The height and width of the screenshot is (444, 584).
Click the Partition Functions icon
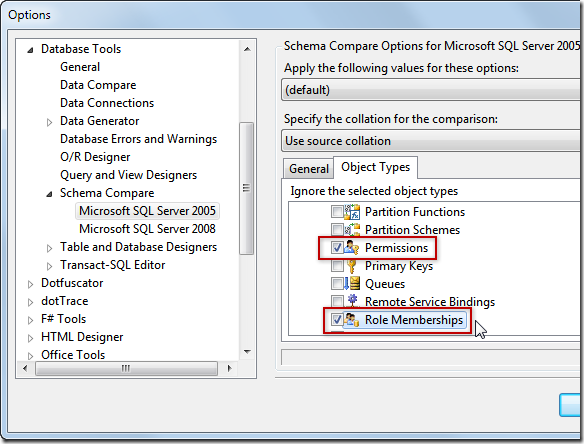coord(352,212)
